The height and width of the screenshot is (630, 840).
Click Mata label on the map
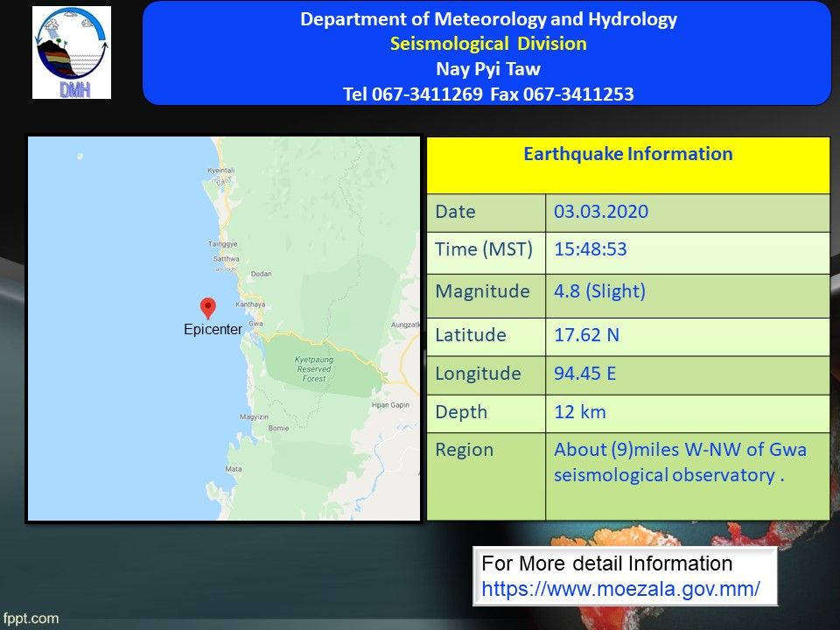click(233, 469)
